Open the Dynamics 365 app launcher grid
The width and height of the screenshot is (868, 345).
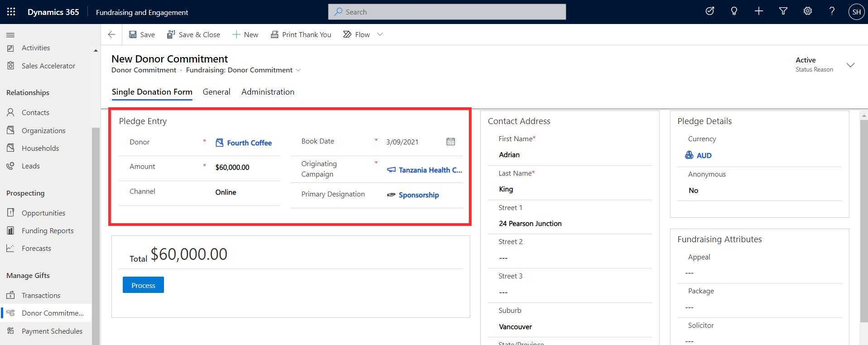[11, 12]
